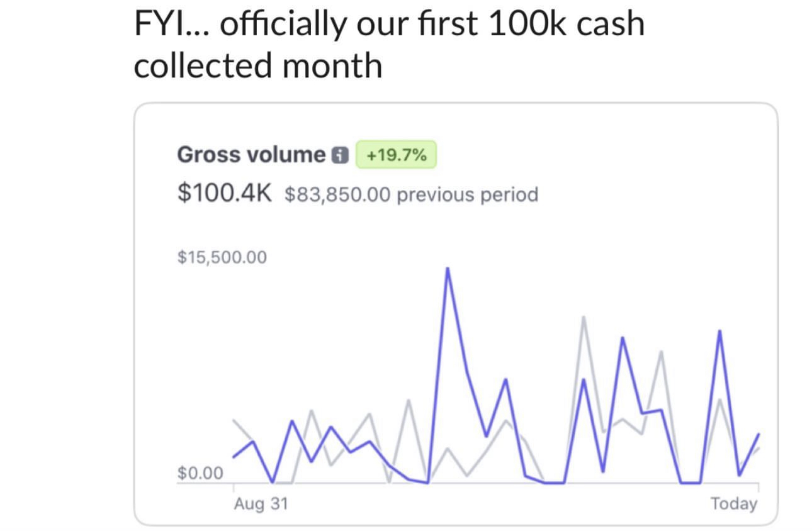Click the gray line's starting point above Aug 31
Image resolution: width=812 pixels, height=531 pixels.
(x=234, y=420)
